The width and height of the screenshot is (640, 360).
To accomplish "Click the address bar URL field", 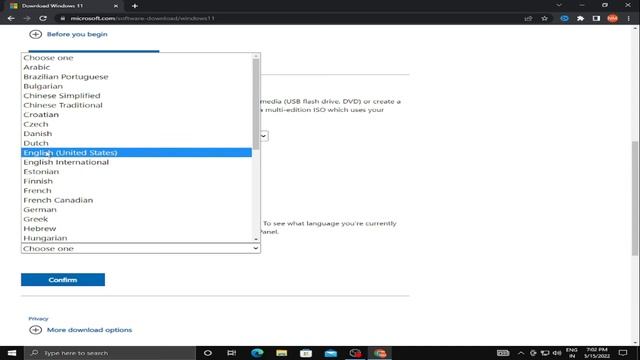I will (286, 18).
